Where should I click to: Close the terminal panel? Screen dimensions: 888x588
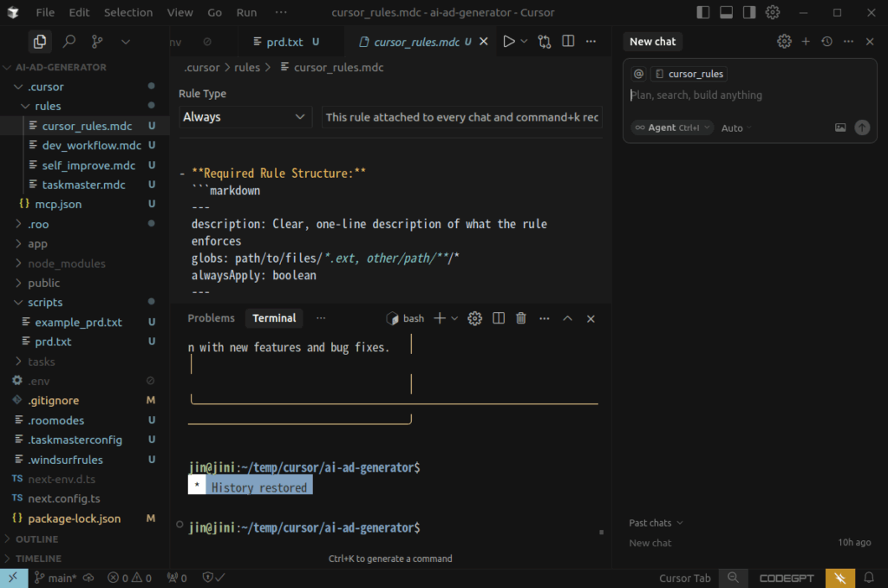coord(591,319)
